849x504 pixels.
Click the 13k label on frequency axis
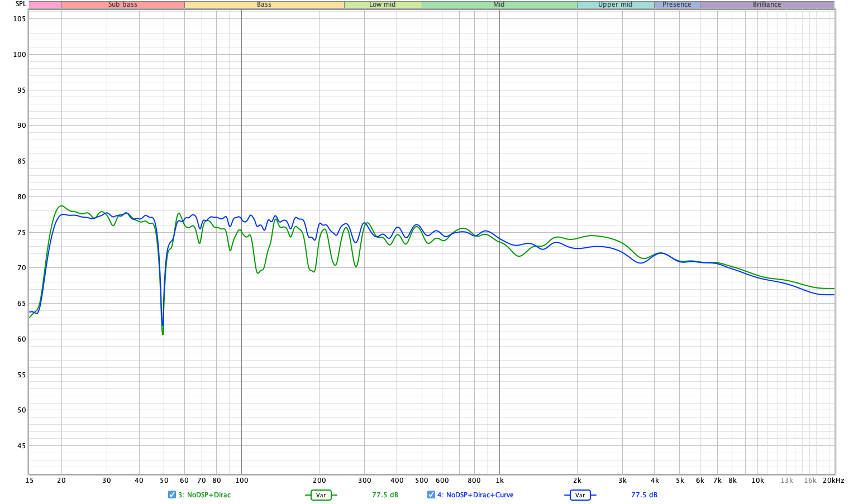[786, 481]
